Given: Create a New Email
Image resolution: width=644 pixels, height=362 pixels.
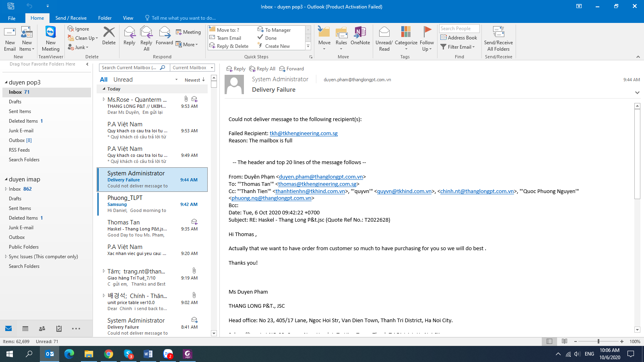Looking at the screenshot, I should click(10, 39).
